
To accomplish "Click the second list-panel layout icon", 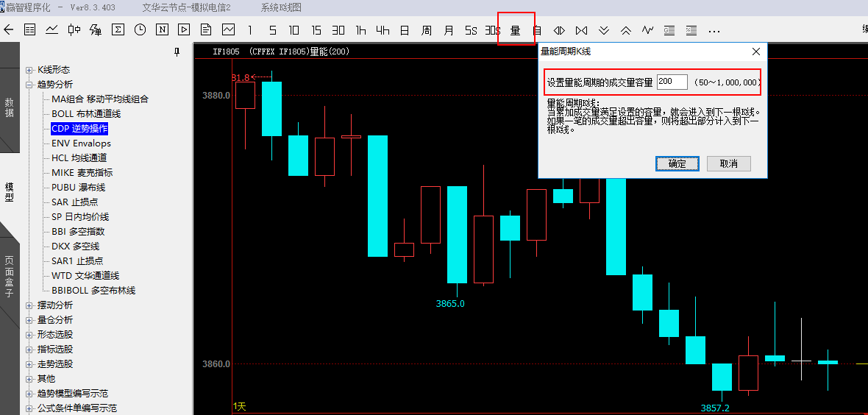I will (691, 30).
